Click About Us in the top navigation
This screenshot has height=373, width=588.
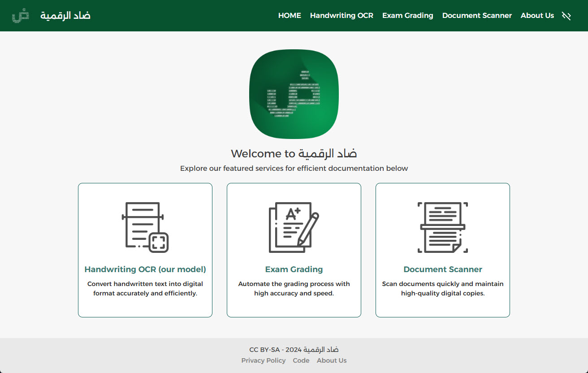click(x=537, y=16)
